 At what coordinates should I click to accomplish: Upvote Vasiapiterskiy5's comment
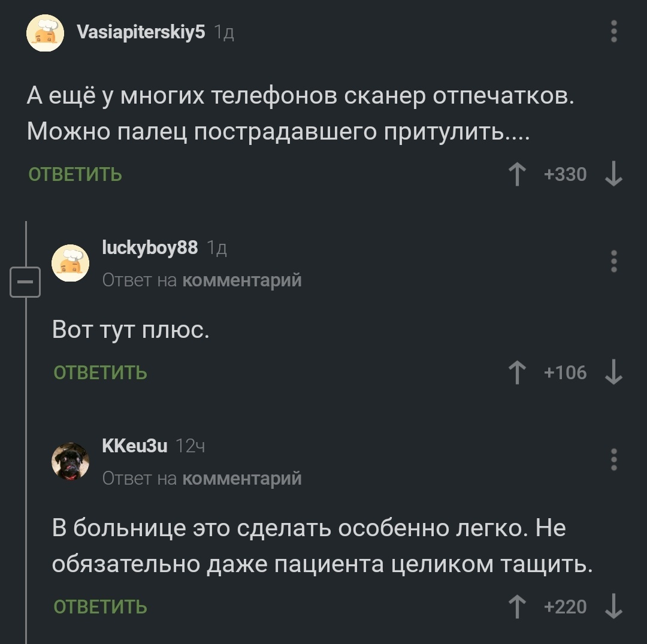pyautogui.click(x=516, y=175)
